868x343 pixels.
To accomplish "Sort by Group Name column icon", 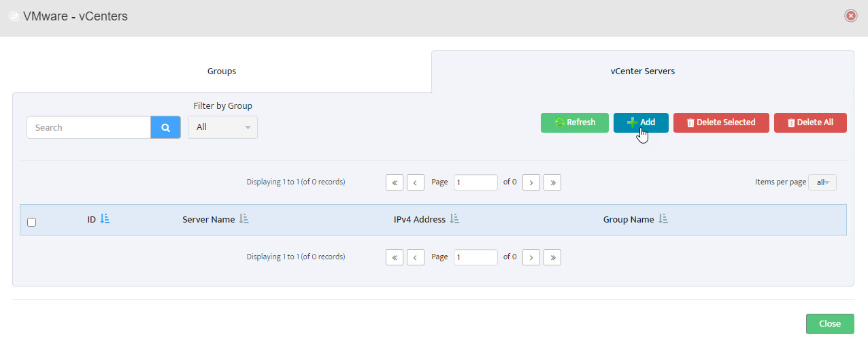I will click(663, 219).
